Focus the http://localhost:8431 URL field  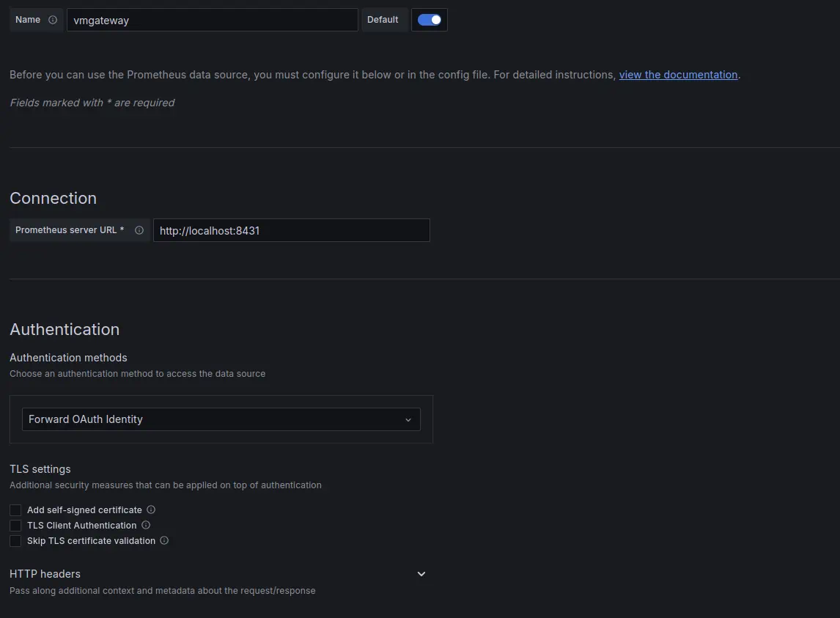(x=291, y=230)
